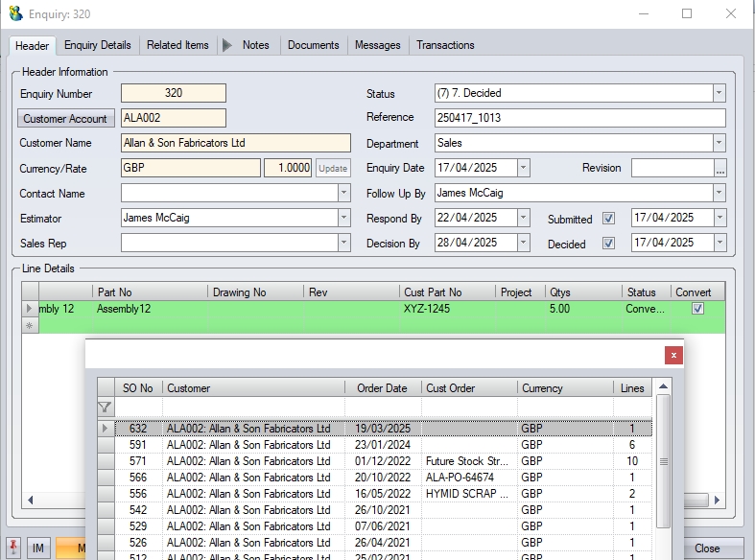Open the Enquiry Date calendar dropdown
Screen dimensions: 755x560
pos(523,168)
